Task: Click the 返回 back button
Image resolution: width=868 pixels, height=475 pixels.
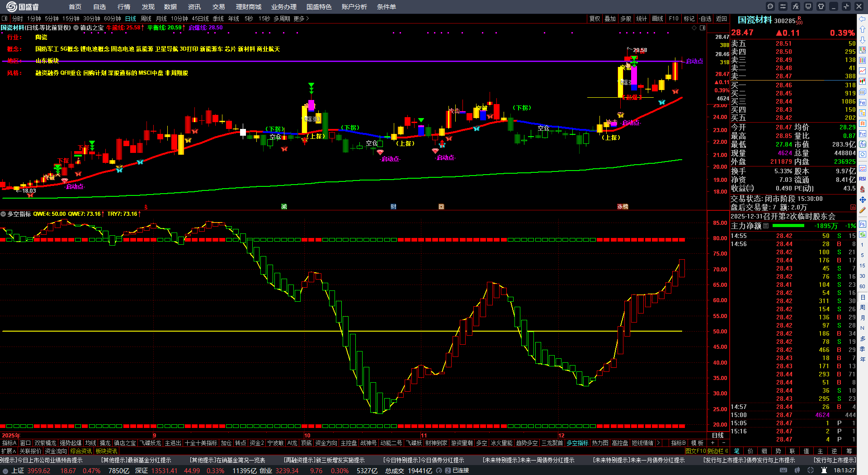Action: click(722, 19)
